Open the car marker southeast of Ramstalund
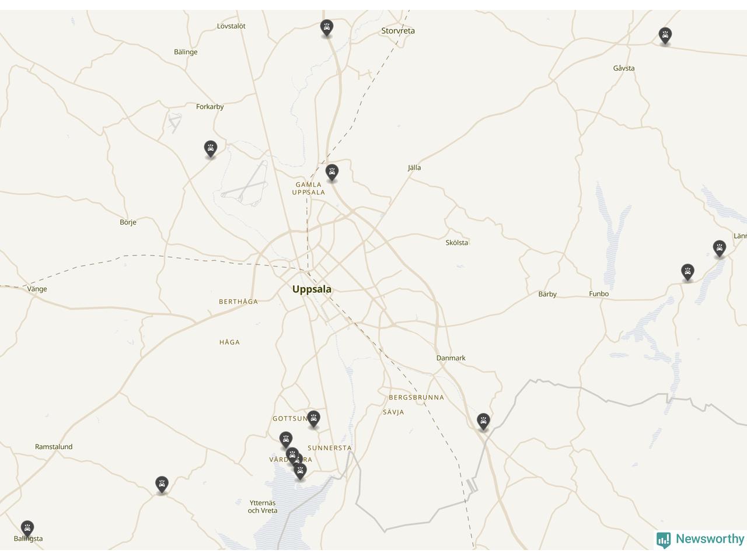 coord(162,484)
